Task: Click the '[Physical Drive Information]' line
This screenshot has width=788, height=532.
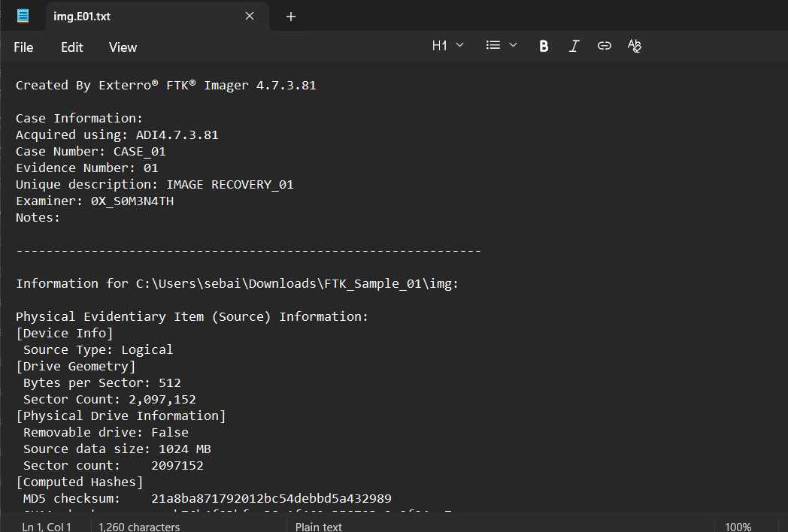Action: (121, 416)
